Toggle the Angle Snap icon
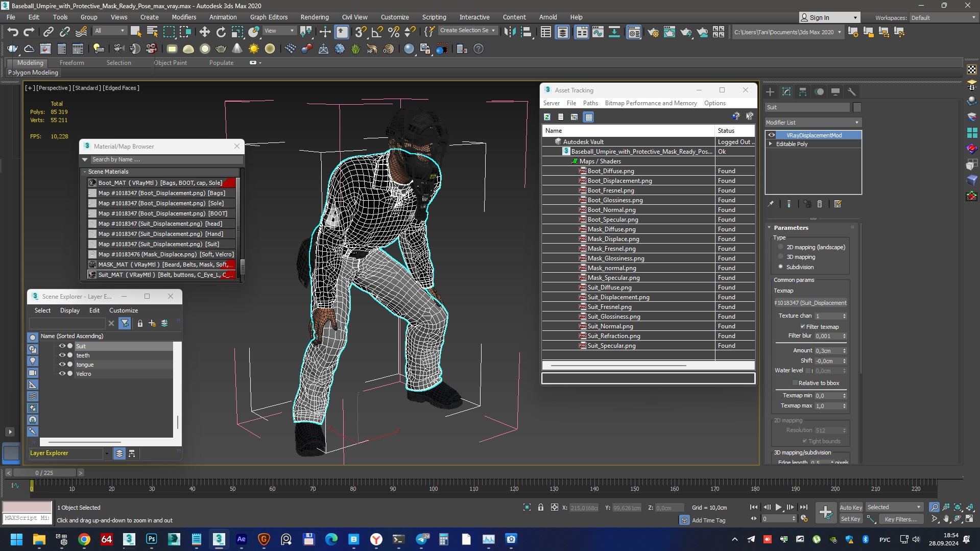980x551 pixels. 377,32
